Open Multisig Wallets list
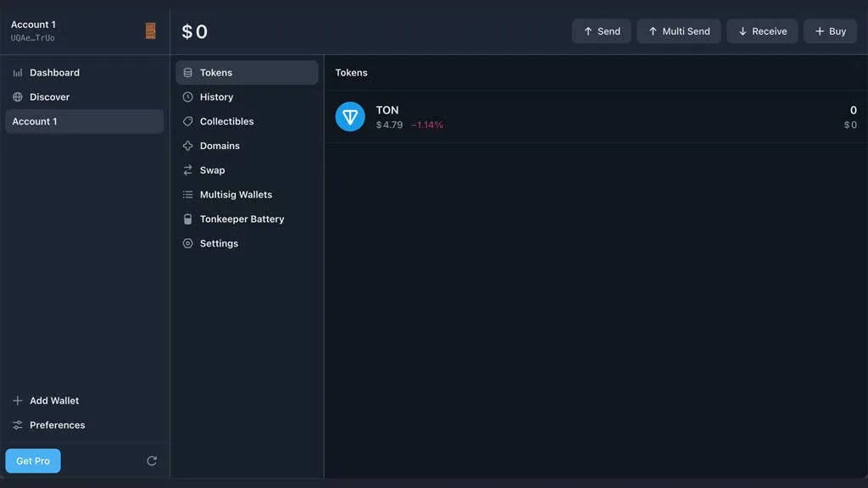The height and width of the screenshot is (488, 868). (236, 195)
